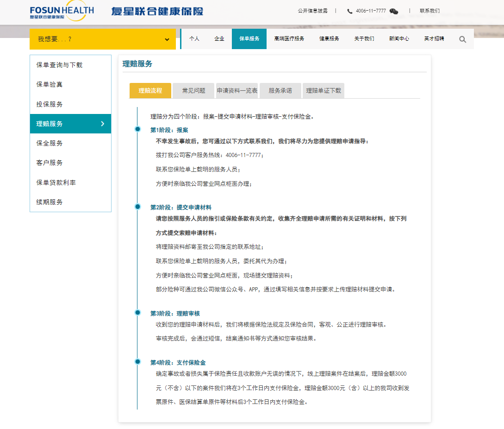Image resolution: width=504 pixels, height=429 pixels.
Task: Click the 第2阶段 timeline dot
Action: point(137,207)
